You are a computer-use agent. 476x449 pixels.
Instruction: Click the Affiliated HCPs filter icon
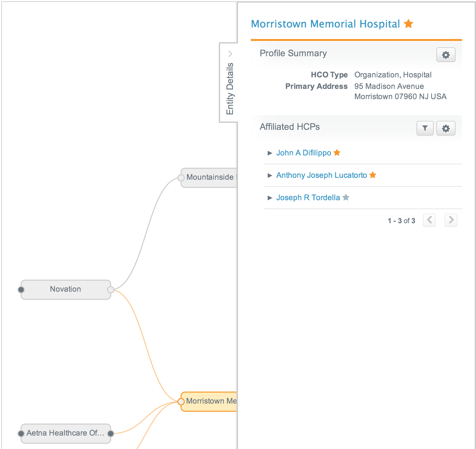425,129
